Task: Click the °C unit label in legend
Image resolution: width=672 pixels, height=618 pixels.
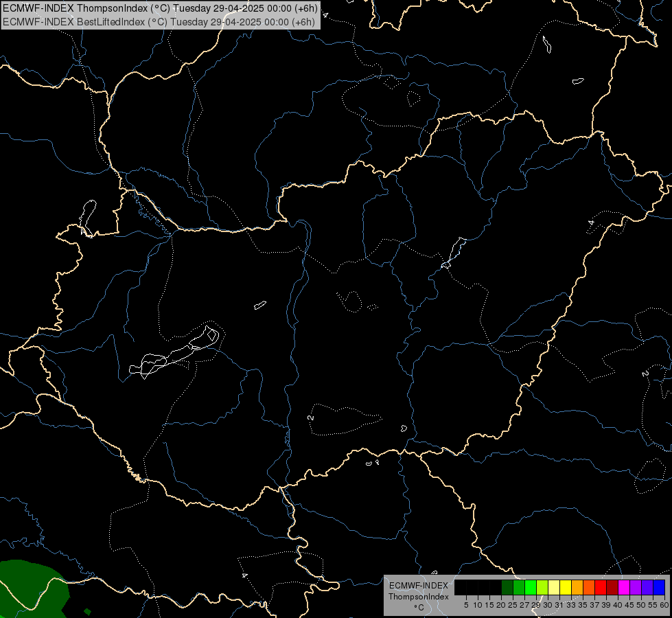Action: (419, 608)
